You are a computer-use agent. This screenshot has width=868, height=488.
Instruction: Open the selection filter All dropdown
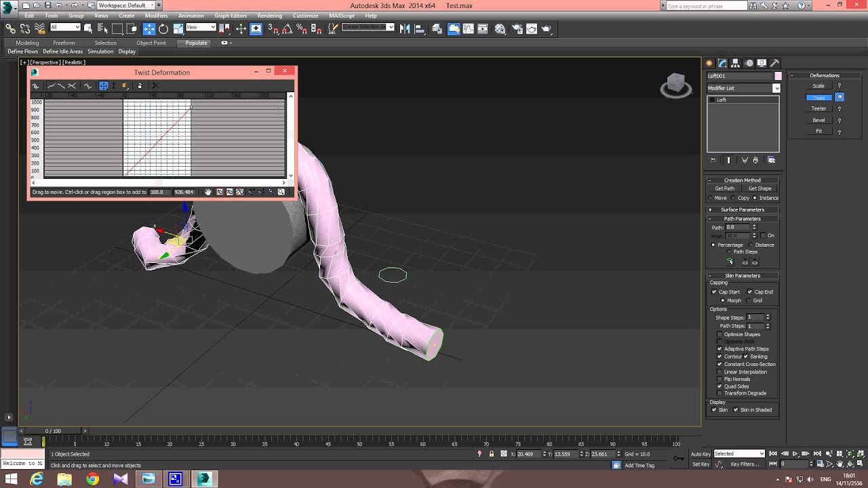[x=65, y=28]
